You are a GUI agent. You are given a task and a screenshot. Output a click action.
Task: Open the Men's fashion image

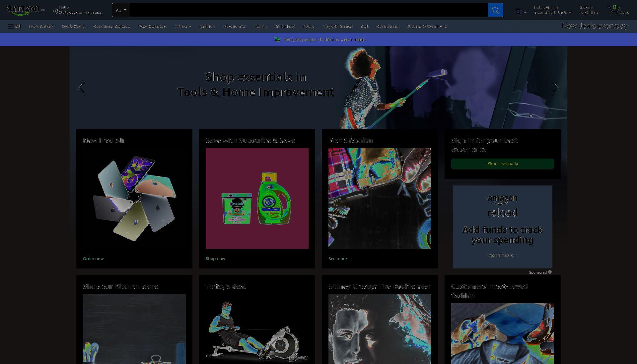tap(380, 198)
